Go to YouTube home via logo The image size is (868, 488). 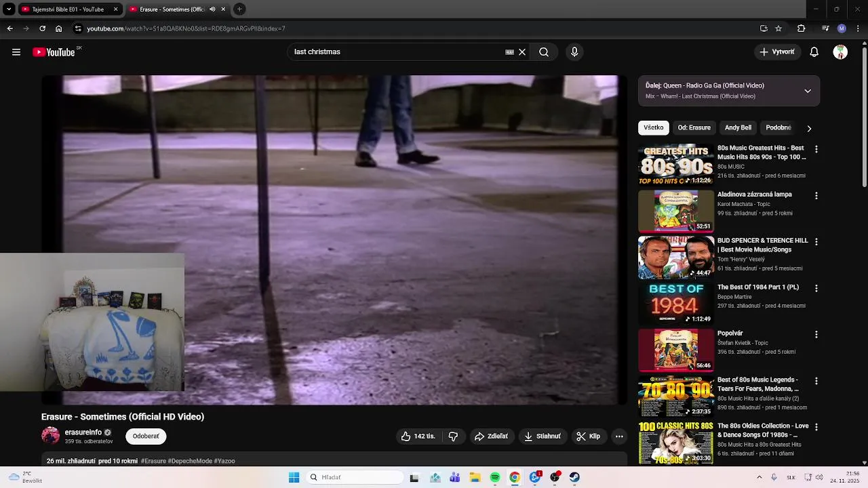coord(54,52)
